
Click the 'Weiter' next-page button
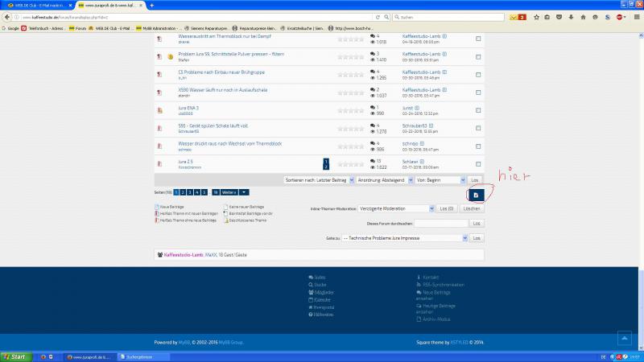coord(229,192)
